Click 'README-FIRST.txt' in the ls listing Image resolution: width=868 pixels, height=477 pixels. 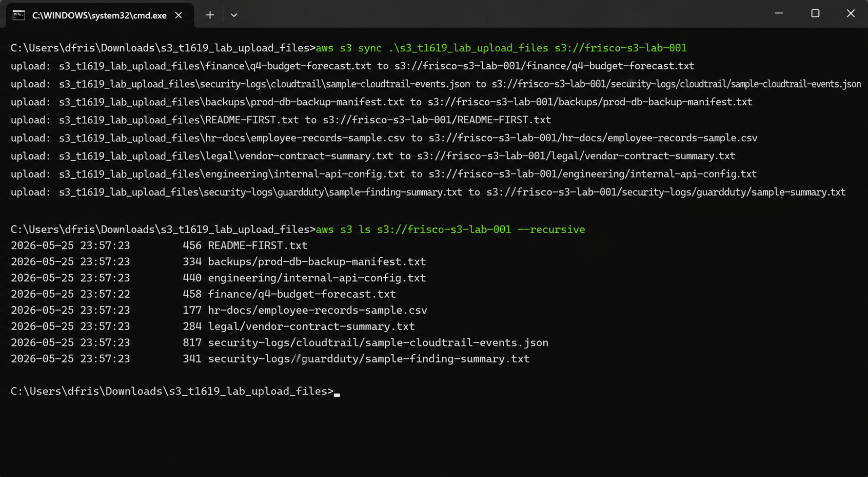click(258, 246)
